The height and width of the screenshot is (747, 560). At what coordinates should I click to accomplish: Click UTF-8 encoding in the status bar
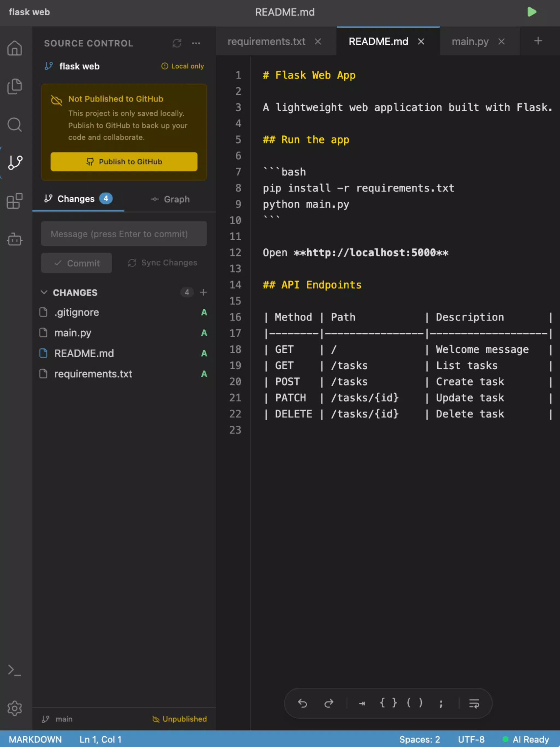coord(471,739)
